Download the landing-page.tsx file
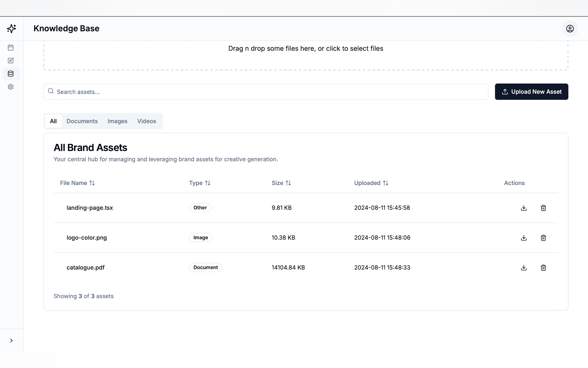Image resolution: width=588 pixels, height=368 pixels. coord(524,208)
